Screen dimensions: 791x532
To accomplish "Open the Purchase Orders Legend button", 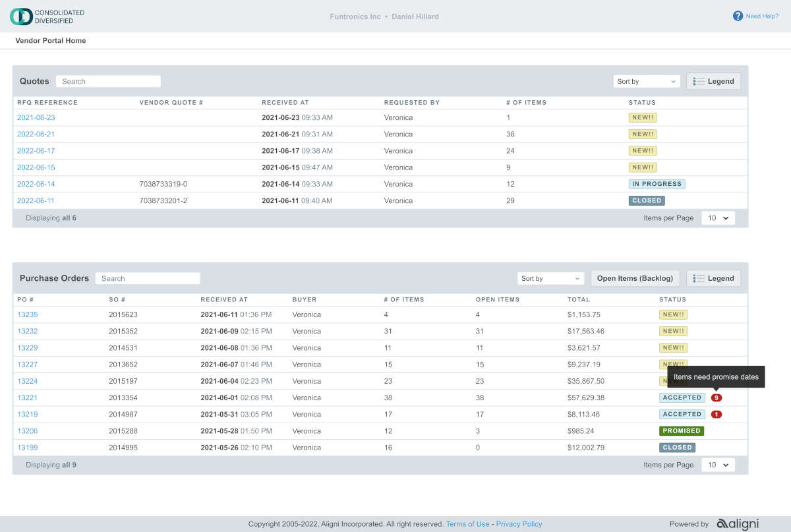I will point(713,278).
